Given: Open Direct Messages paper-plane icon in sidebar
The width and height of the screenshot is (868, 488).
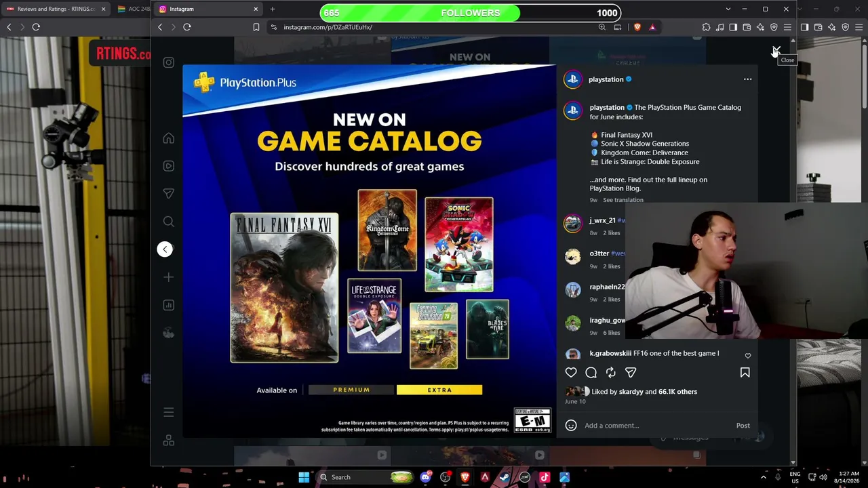Looking at the screenshot, I should click(169, 194).
